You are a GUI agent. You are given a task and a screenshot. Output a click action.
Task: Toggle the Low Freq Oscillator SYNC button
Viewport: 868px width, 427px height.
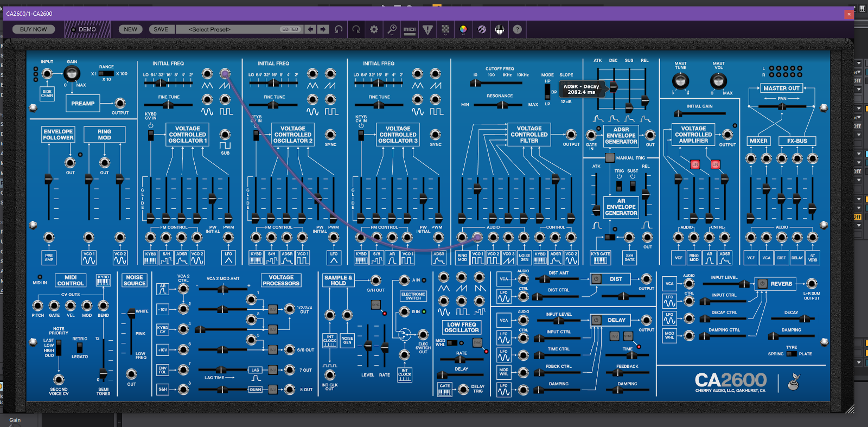coord(477,342)
